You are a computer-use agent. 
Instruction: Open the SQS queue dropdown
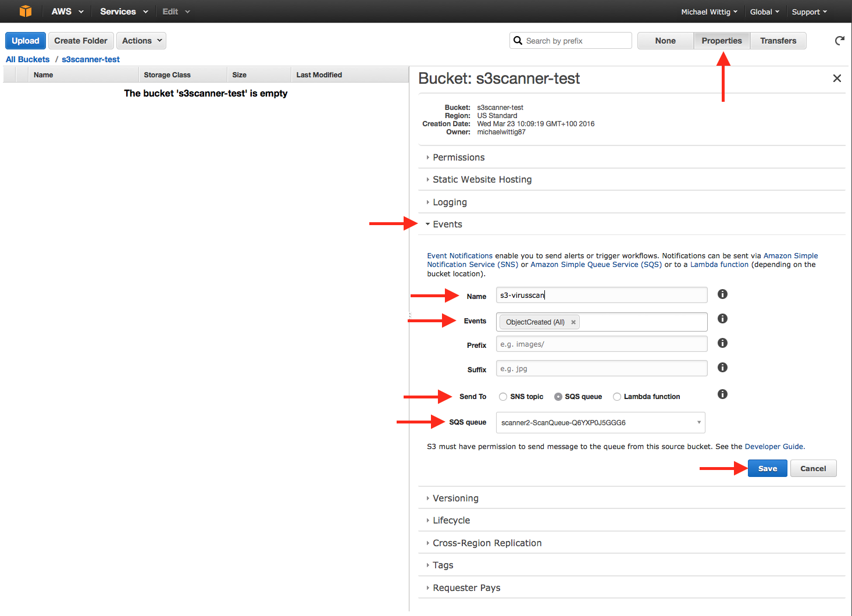point(600,423)
